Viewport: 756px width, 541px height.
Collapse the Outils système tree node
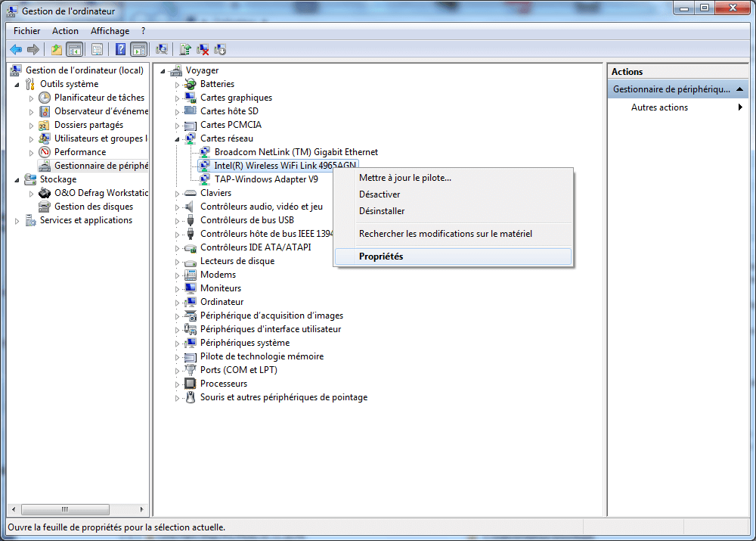click(x=17, y=85)
